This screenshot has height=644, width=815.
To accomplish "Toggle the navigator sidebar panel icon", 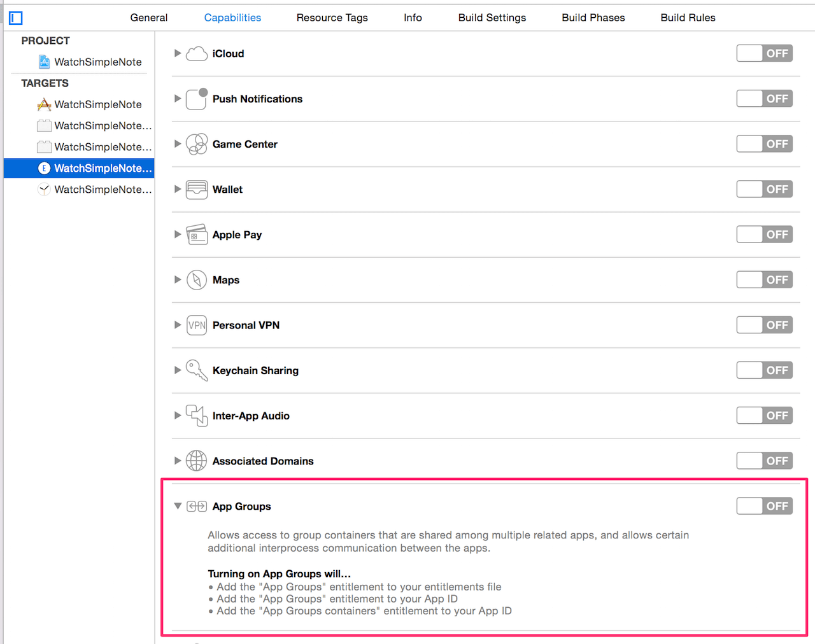I will pos(16,18).
